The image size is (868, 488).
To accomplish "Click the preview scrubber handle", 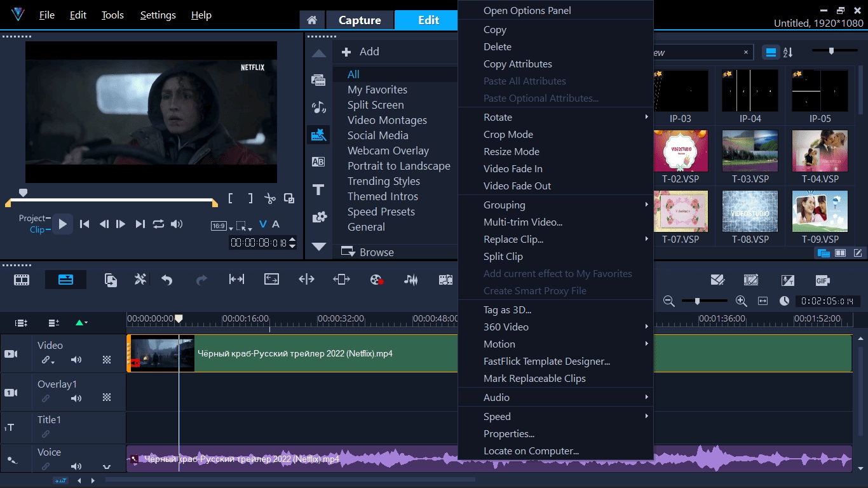I will 24,192.
